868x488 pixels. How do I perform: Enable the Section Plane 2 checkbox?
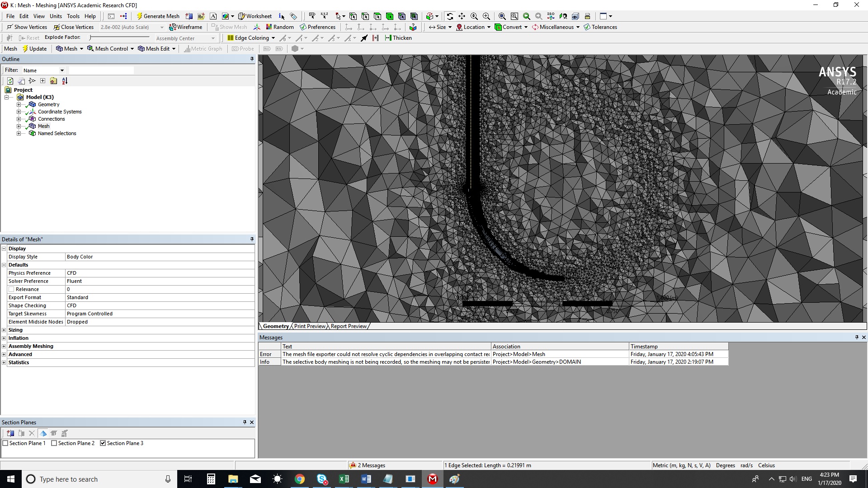[x=54, y=443]
